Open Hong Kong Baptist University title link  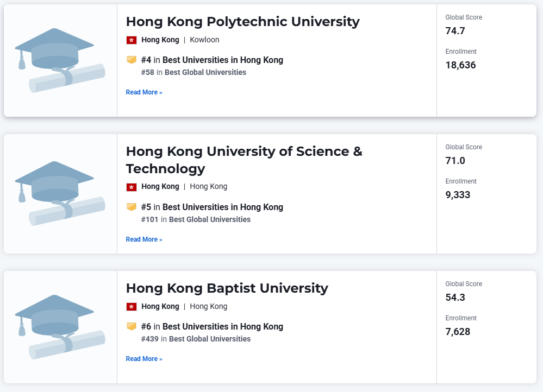point(227,288)
